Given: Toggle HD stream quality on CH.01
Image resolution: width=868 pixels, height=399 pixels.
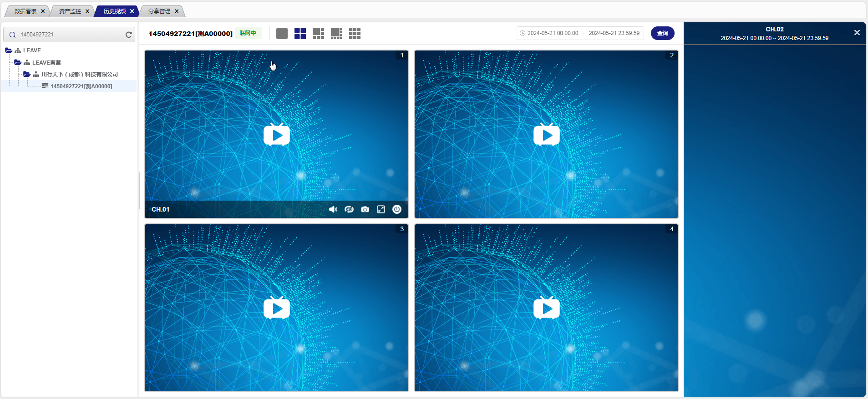Looking at the screenshot, I should pos(349,209).
